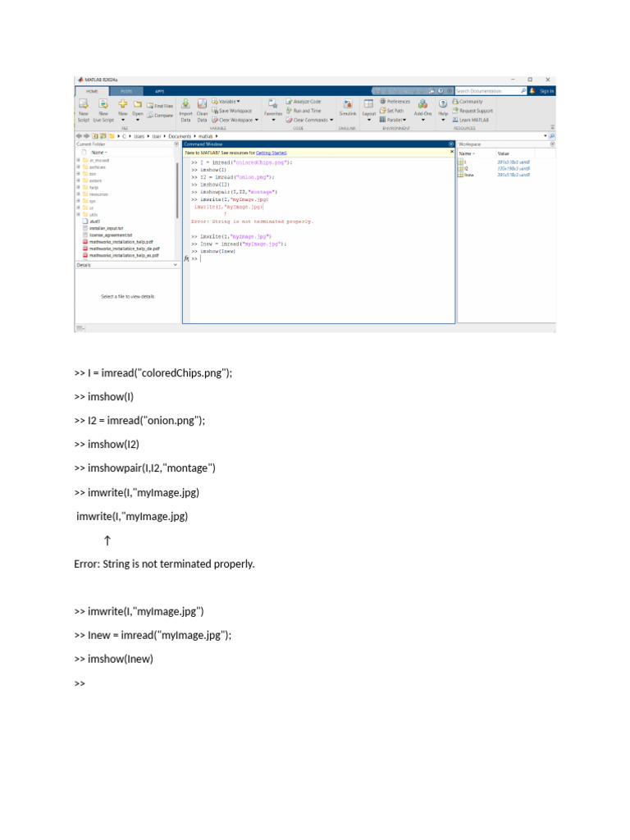Viewport: 630px width, 840px height.
Task: Click the Sign In button
Action: pyautogui.click(x=546, y=91)
